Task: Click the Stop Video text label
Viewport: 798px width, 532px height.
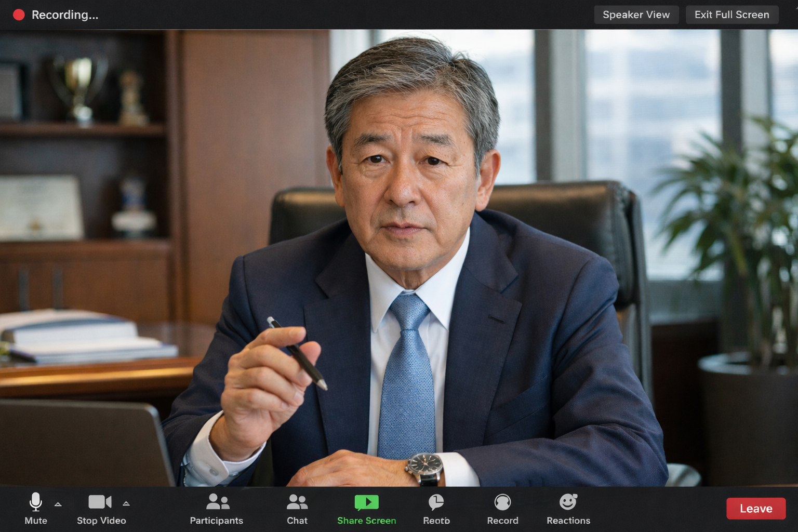Action: 101,521
